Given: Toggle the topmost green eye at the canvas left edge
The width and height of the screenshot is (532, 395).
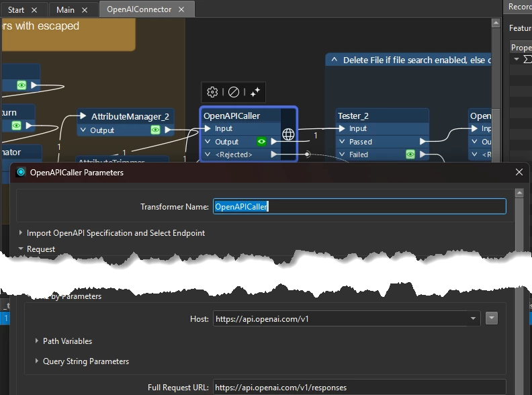Looking at the screenshot, I should pos(21,85).
